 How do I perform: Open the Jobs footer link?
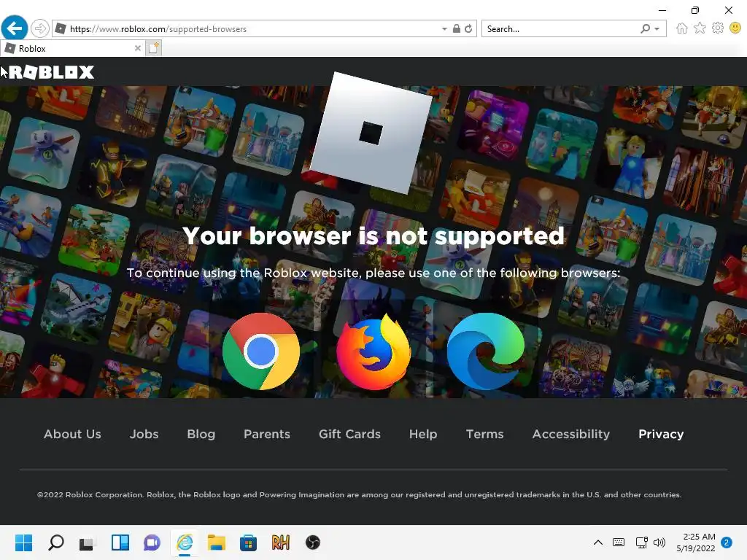coord(144,434)
